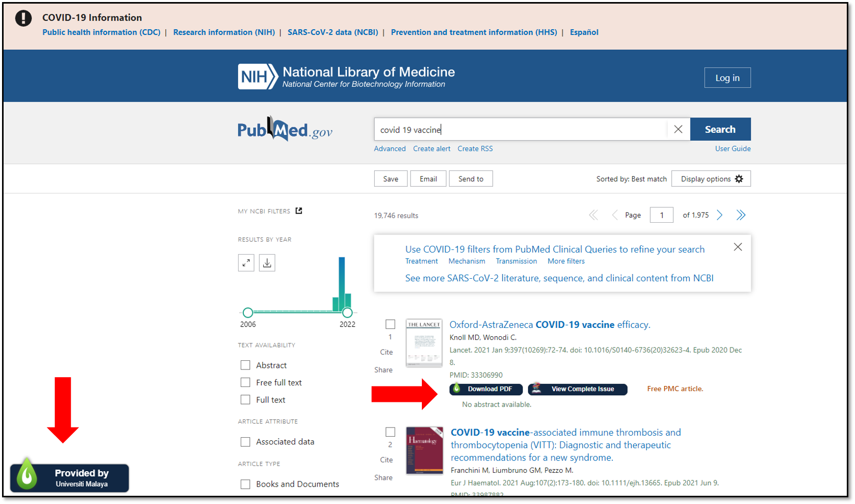Click the Free PMC article label
Screen dimensions: 855x504
pyautogui.click(x=675, y=389)
